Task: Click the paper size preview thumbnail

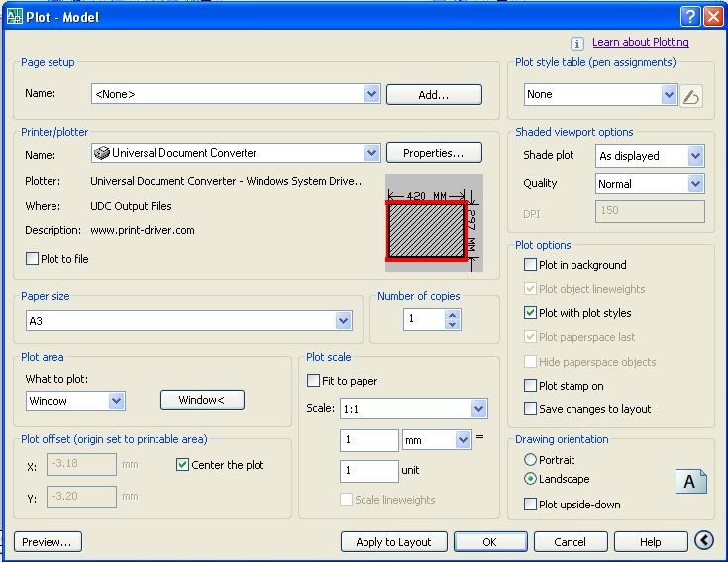Action: (x=434, y=223)
